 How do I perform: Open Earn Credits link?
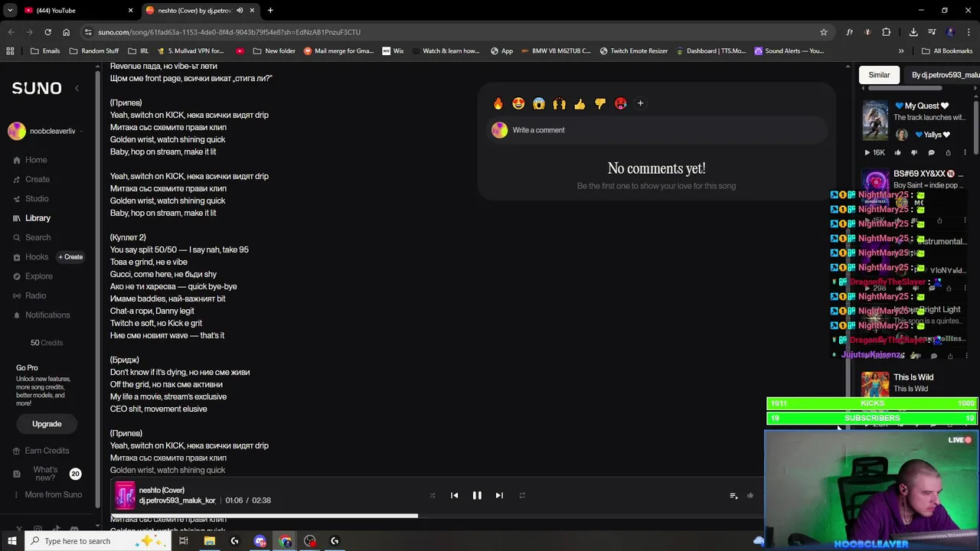click(47, 451)
